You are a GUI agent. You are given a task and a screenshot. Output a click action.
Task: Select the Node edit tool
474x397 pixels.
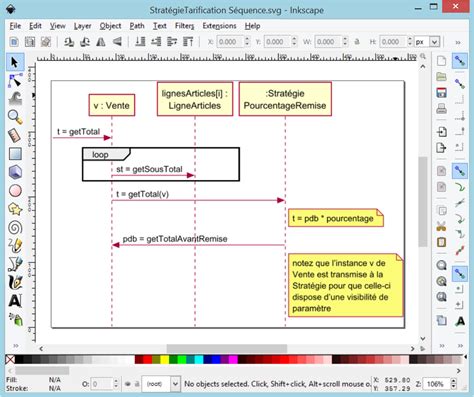(15, 80)
